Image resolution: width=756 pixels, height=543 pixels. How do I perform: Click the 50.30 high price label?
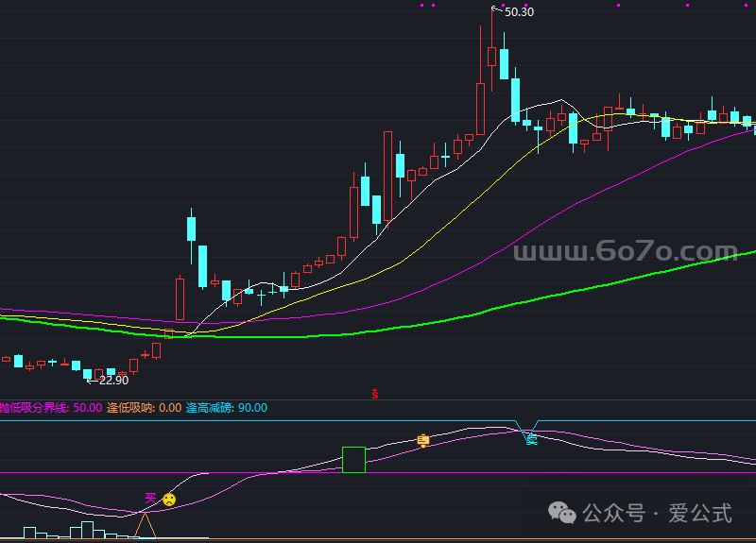coord(519,12)
